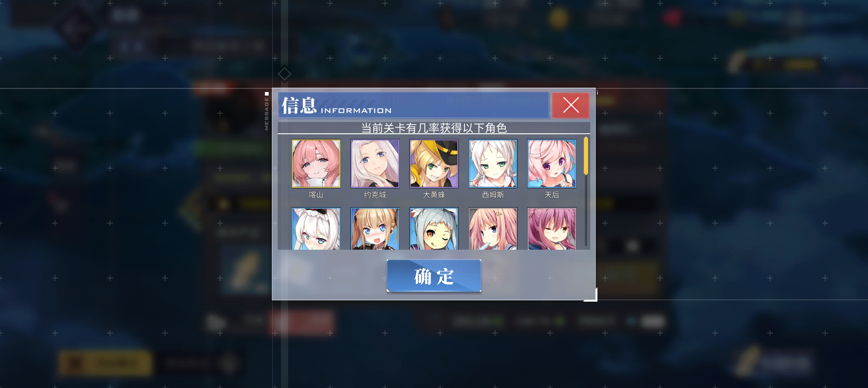
Task: Select the 约克城 character portrait
Action: (x=375, y=163)
